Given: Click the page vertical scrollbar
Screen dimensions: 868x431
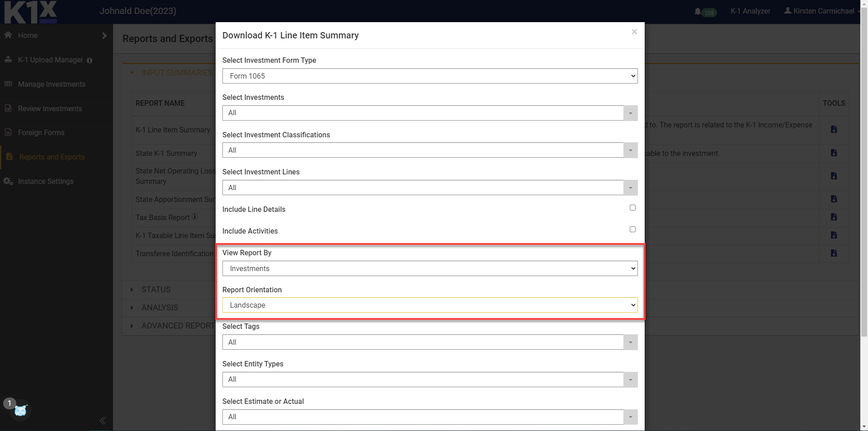Looking at the screenshot, I should click(864, 181).
